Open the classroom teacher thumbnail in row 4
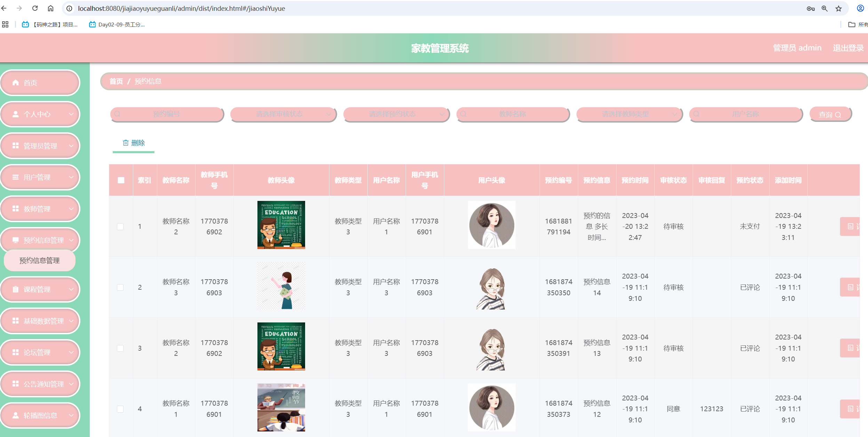868x437 pixels. (281, 407)
